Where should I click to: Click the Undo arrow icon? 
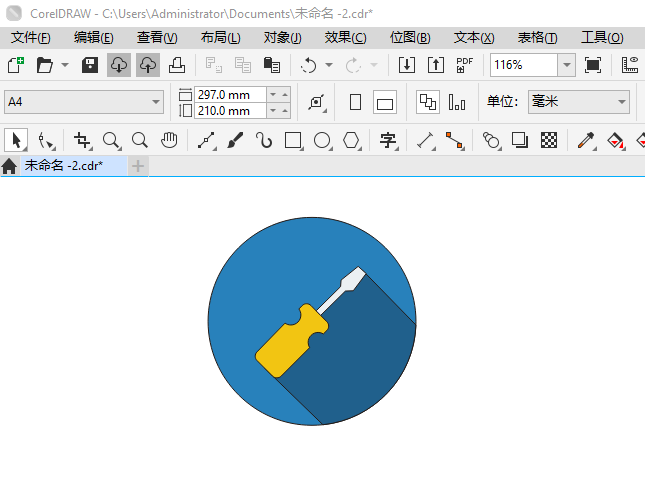click(x=309, y=65)
